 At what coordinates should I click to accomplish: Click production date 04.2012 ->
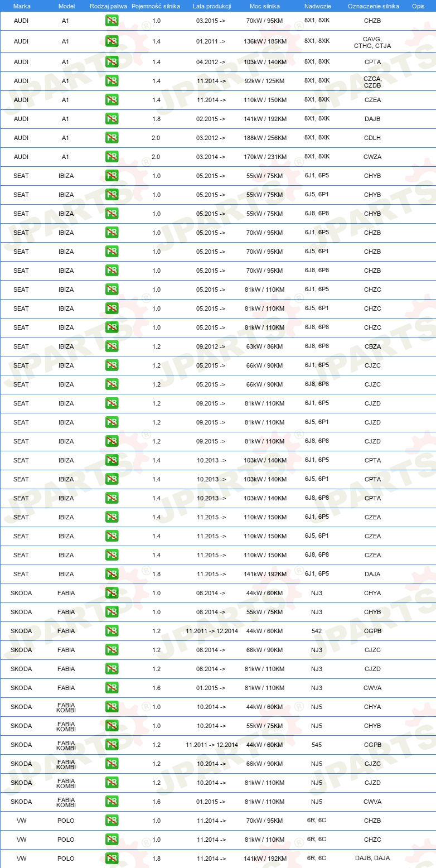[x=211, y=62]
